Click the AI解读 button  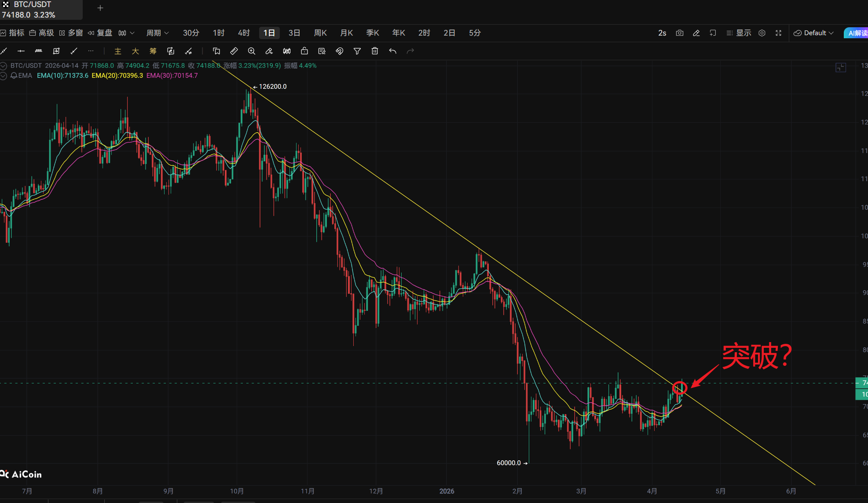(857, 33)
